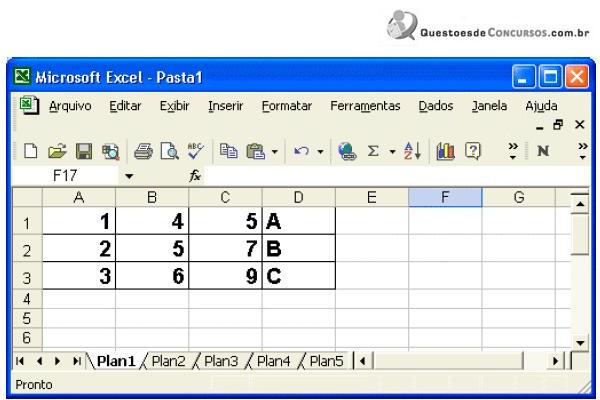Click the Search/permission toolbar icon
600x400 pixels.
pyautogui.click(x=111, y=152)
